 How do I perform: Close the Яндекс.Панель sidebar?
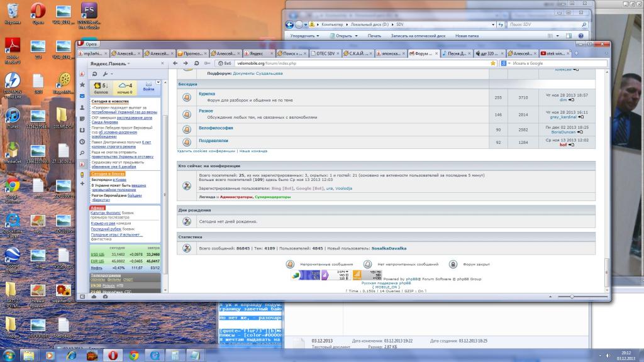point(162,63)
